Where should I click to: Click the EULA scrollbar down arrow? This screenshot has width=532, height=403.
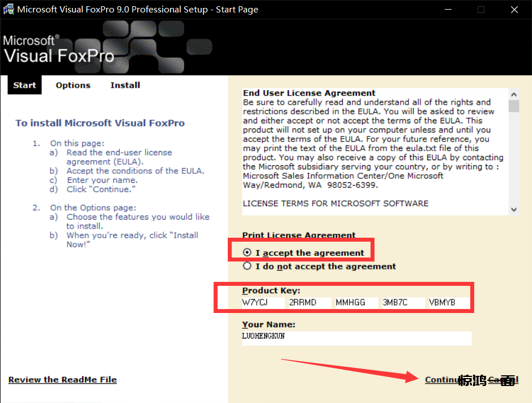[x=514, y=209]
